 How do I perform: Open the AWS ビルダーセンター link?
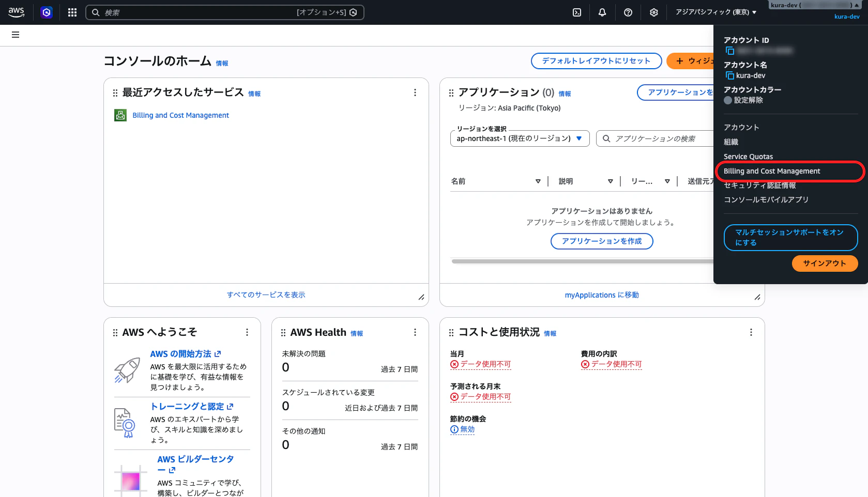[195, 464]
